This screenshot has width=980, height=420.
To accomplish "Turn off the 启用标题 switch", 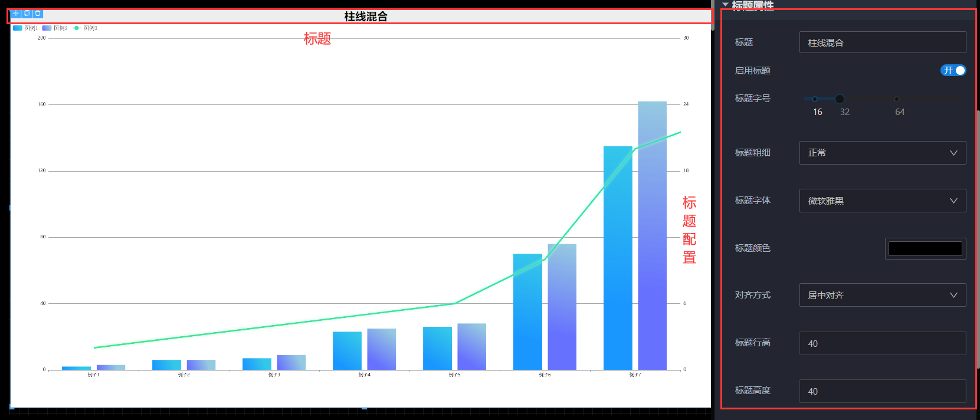I will pos(952,71).
